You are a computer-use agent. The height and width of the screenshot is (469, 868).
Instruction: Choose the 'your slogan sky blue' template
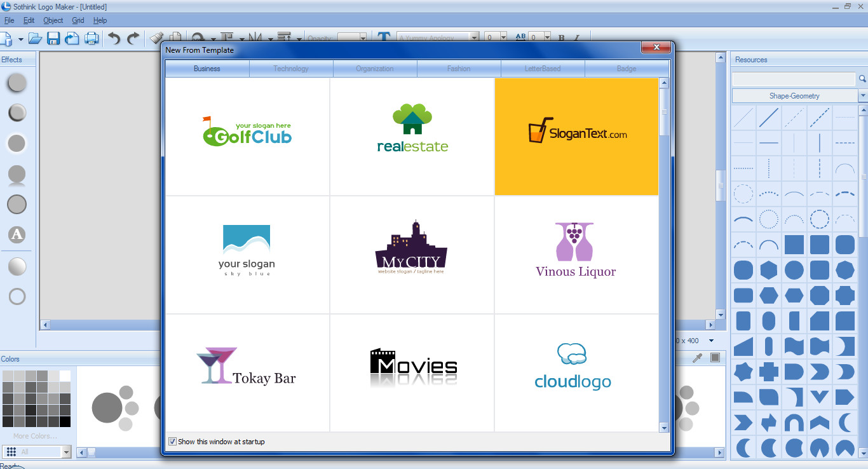coord(247,255)
